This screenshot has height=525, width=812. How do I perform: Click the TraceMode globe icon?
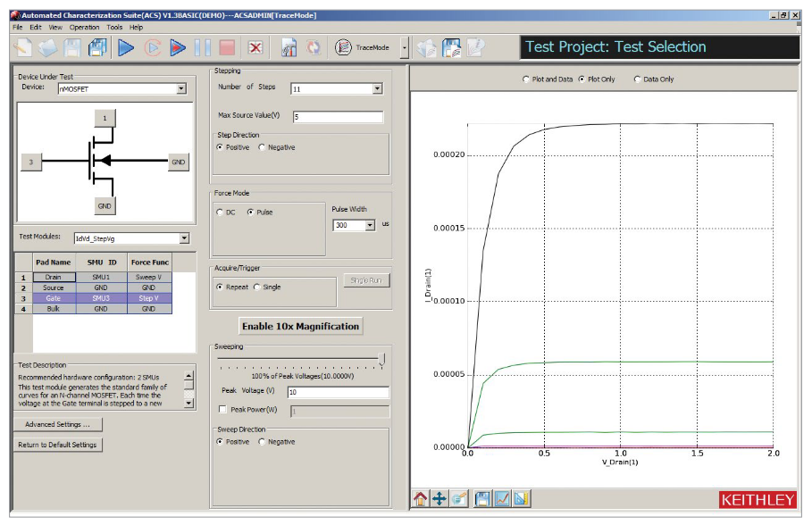click(x=343, y=47)
